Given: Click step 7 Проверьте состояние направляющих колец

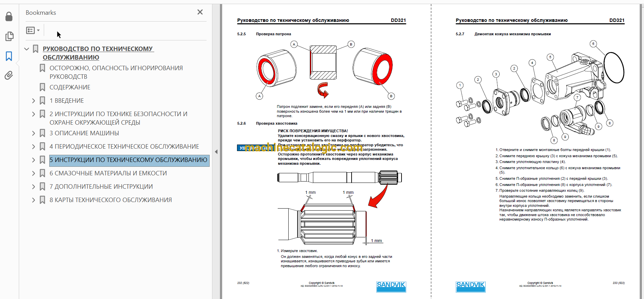Looking at the screenshot, I should coord(540,190).
